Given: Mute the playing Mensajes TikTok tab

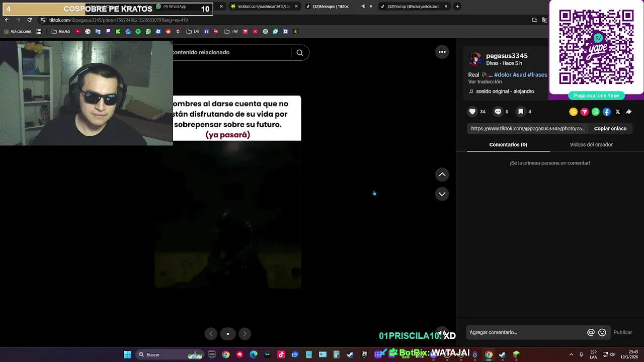Looking at the screenshot, I should 363,7.
